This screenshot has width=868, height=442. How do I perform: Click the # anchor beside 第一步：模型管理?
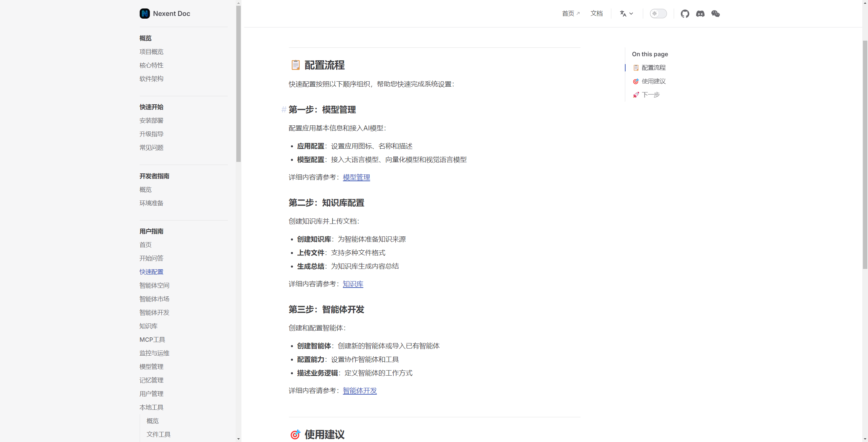[x=284, y=109]
